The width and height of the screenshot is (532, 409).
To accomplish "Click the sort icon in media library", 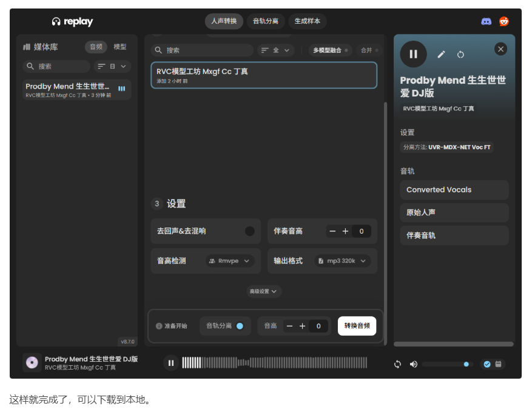I will click(101, 66).
